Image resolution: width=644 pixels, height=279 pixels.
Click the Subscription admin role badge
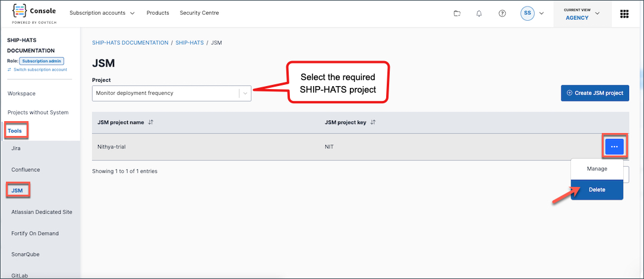(x=42, y=61)
